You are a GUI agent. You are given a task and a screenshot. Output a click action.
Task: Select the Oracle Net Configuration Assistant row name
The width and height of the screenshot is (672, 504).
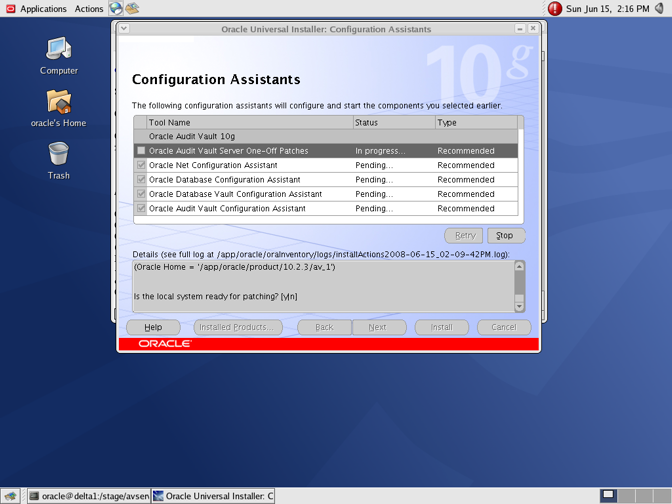click(x=213, y=165)
